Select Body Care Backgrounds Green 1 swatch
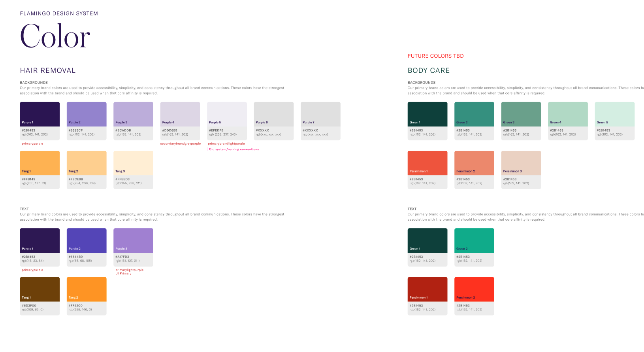644x352 pixels. (x=427, y=121)
